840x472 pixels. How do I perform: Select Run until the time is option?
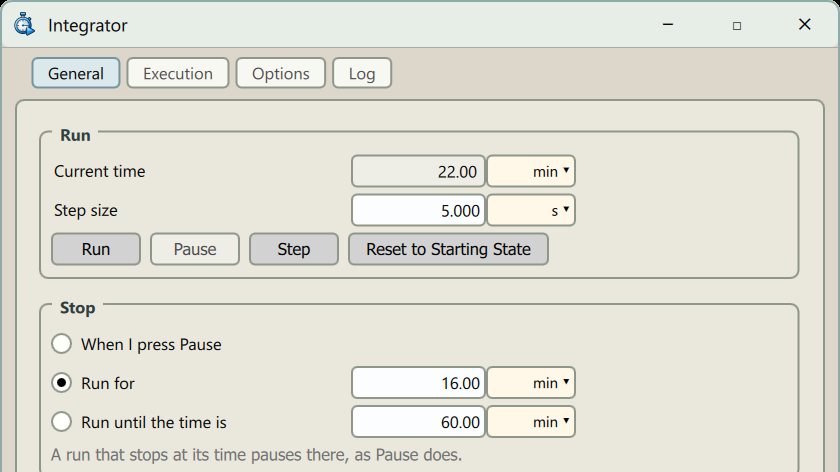click(x=62, y=422)
